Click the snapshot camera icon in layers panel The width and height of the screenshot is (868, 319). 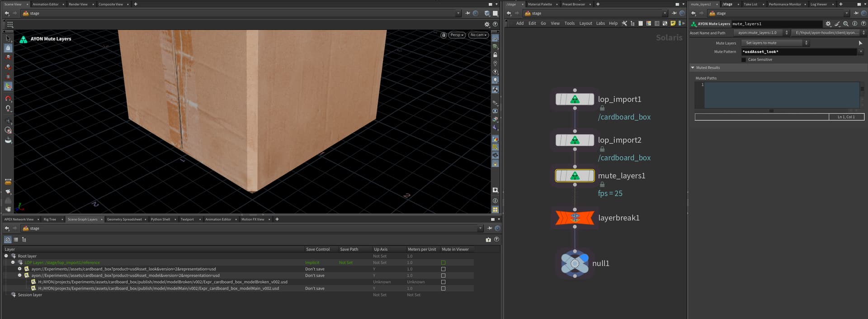pos(488,240)
